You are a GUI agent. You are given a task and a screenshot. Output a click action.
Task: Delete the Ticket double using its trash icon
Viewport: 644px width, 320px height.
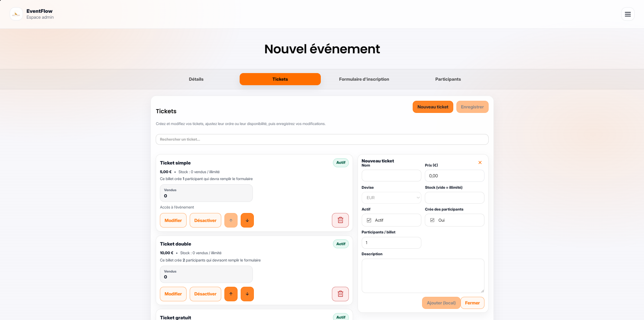pyautogui.click(x=340, y=294)
